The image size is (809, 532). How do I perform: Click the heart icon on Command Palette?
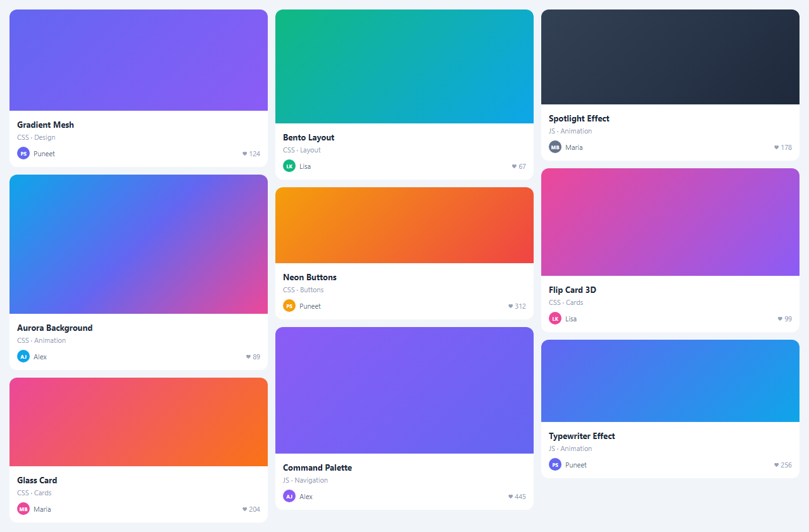click(x=511, y=497)
